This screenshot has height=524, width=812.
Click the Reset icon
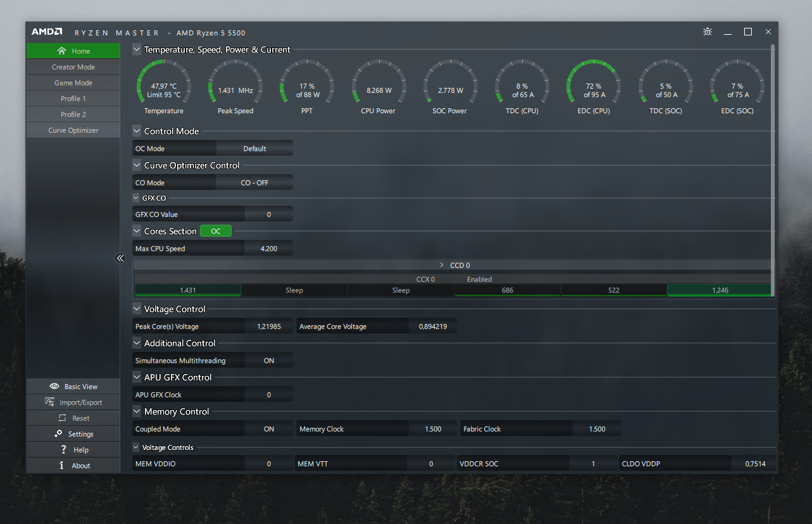click(62, 418)
